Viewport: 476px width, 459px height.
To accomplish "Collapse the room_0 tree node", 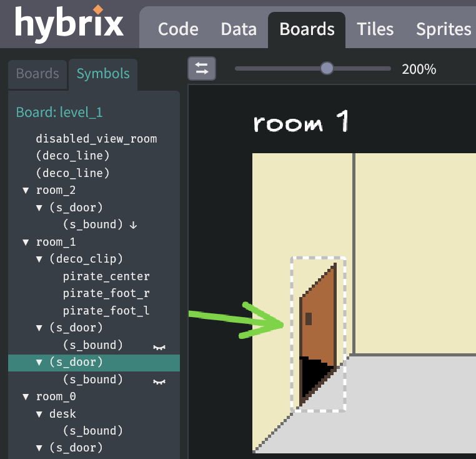I will pyautogui.click(x=26, y=396).
